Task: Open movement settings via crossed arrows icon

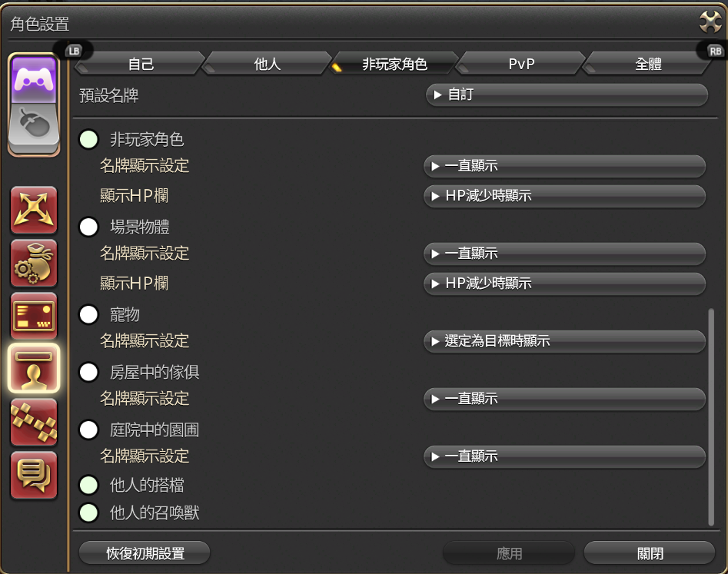Action: pyautogui.click(x=34, y=210)
